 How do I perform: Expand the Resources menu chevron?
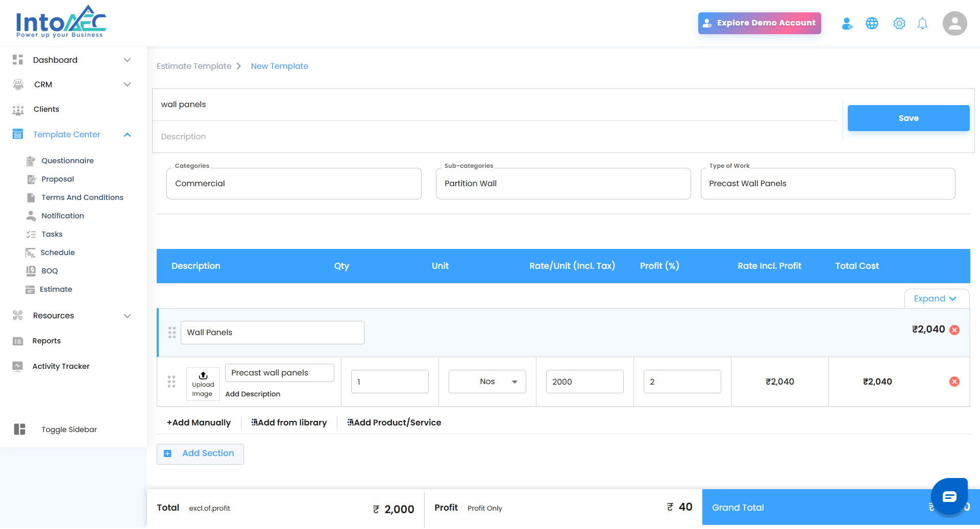pos(127,316)
